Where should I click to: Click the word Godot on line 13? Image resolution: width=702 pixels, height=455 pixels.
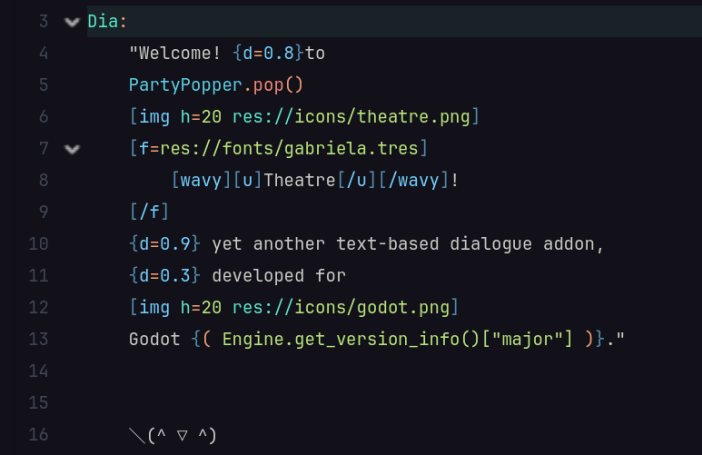(154, 339)
